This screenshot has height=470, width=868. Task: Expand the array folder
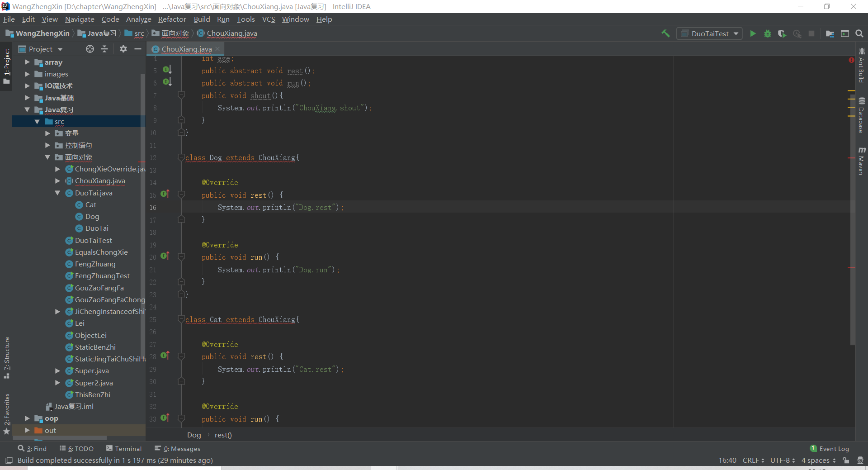click(x=27, y=62)
